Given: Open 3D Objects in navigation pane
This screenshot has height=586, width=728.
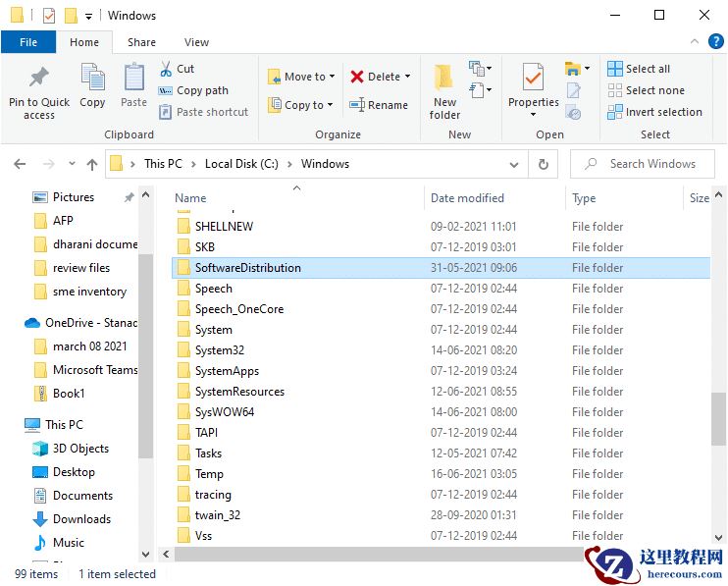Looking at the screenshot, I should pyautogui.click(x=71, y=449).
